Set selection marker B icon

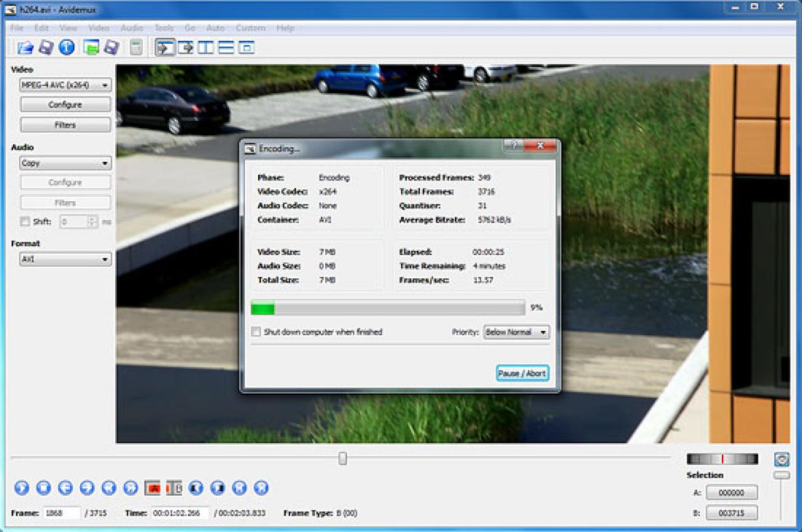click(174, 488)
